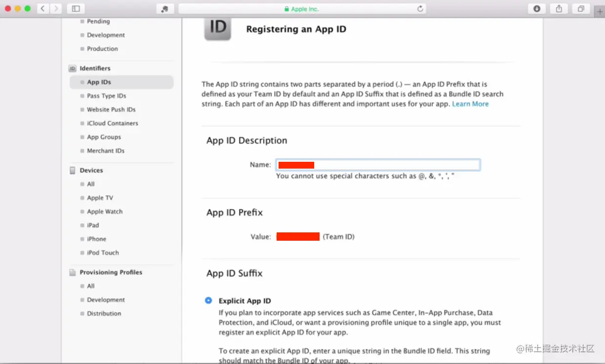Click the Identifiers section header
This screenshot has height=364, width=605.
(x=95, y=69)
